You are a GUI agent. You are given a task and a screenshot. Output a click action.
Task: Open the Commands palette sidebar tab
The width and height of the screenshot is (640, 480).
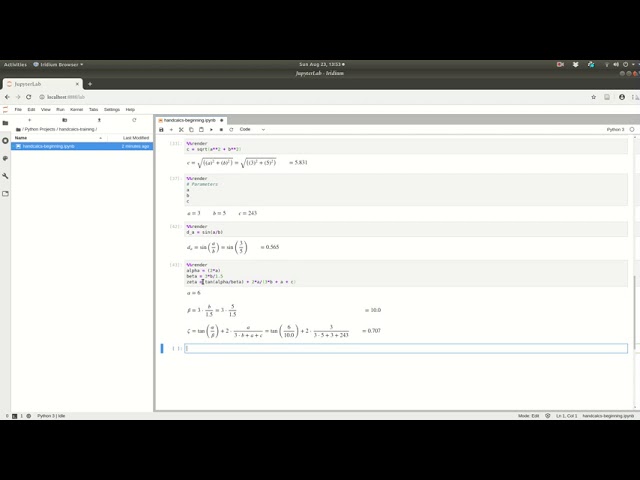[5, 158]
